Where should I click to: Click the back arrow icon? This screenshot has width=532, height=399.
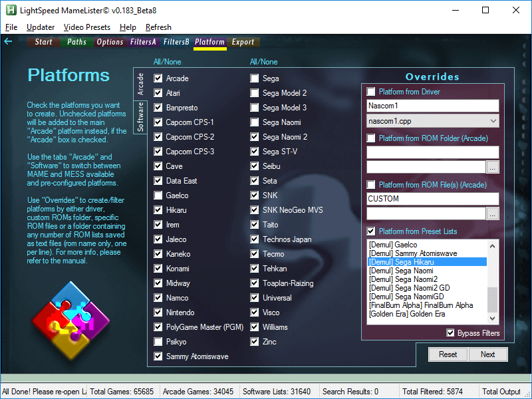click(x=8, y=42)
